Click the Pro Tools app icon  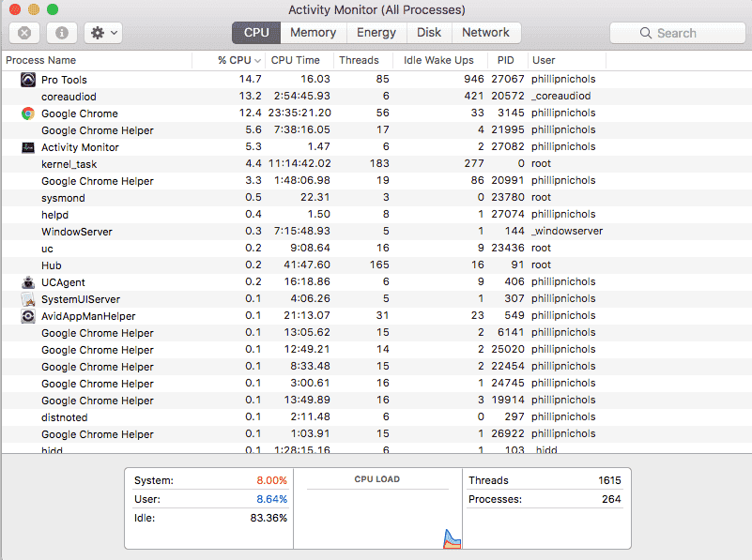point(28,80)
